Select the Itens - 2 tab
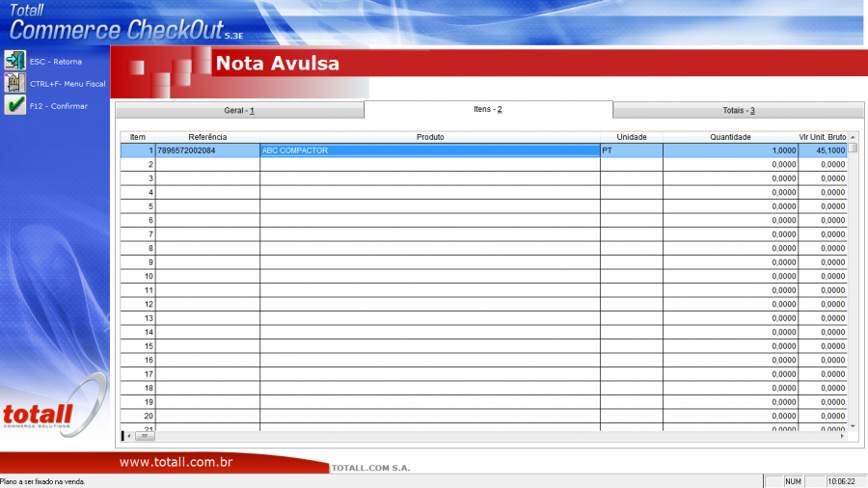 pyautogui.click(x=488, y=110)
